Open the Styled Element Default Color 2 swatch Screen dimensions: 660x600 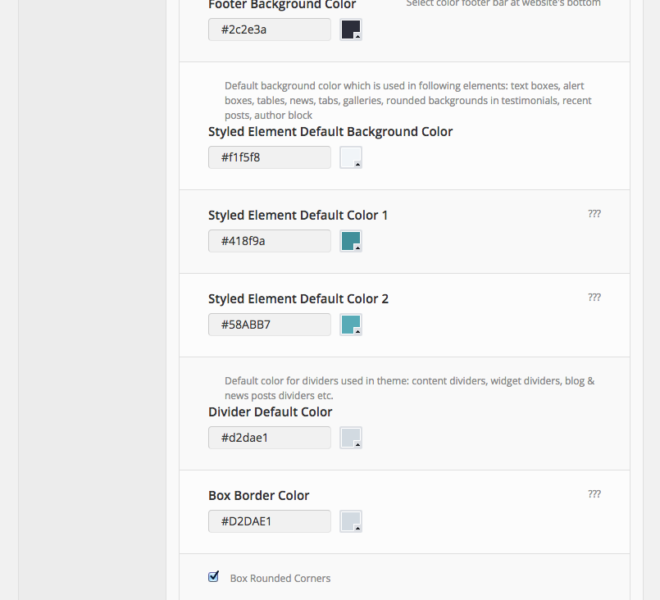(x=350, y=325)
